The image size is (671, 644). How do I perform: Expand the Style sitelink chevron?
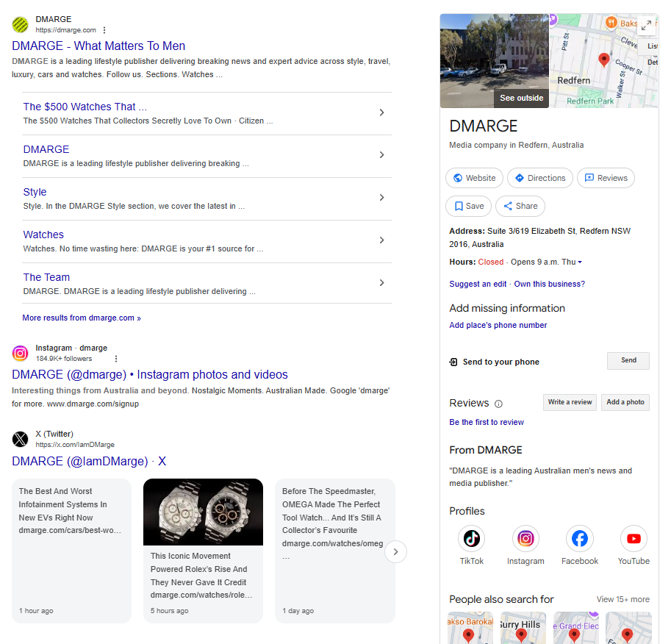click(x=381, y=198)
